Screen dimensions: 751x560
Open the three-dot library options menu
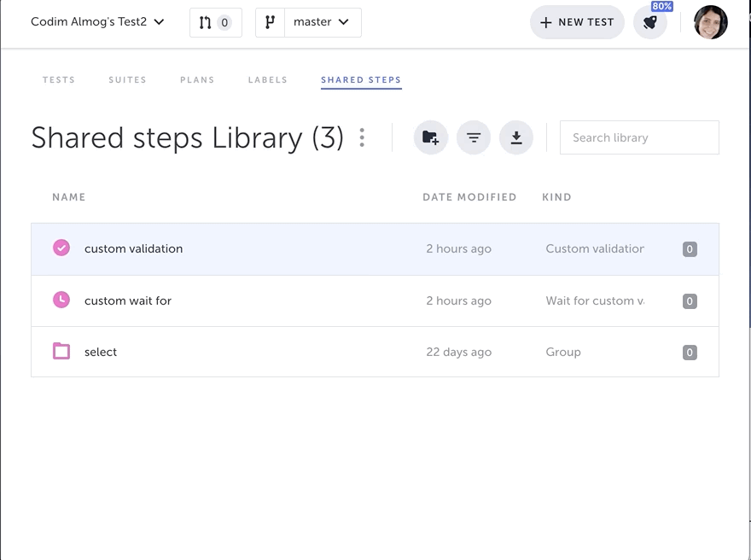click(x=363, y=137)
